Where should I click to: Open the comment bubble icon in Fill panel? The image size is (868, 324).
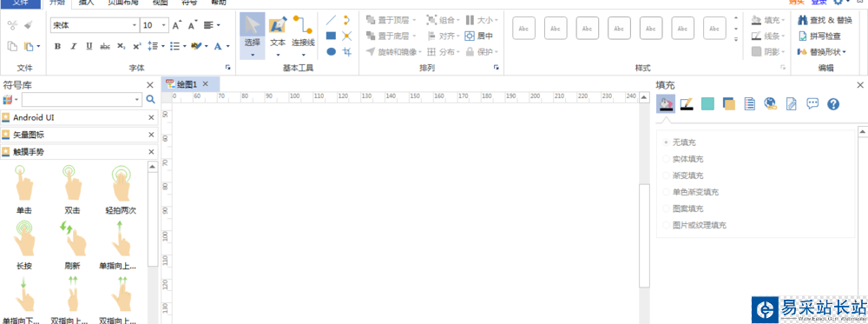[x=812, y=103]
